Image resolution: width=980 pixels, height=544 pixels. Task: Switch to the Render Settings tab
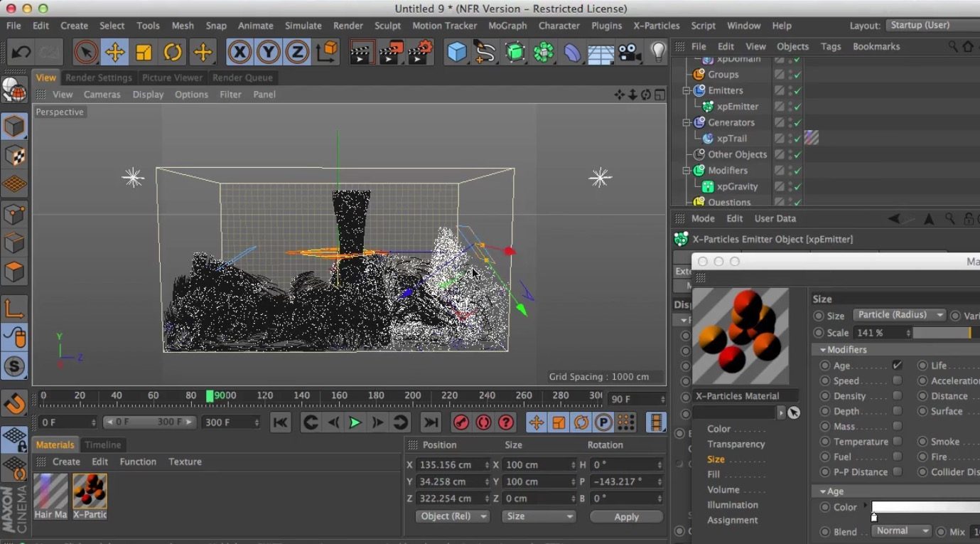(x=99, y=78)
